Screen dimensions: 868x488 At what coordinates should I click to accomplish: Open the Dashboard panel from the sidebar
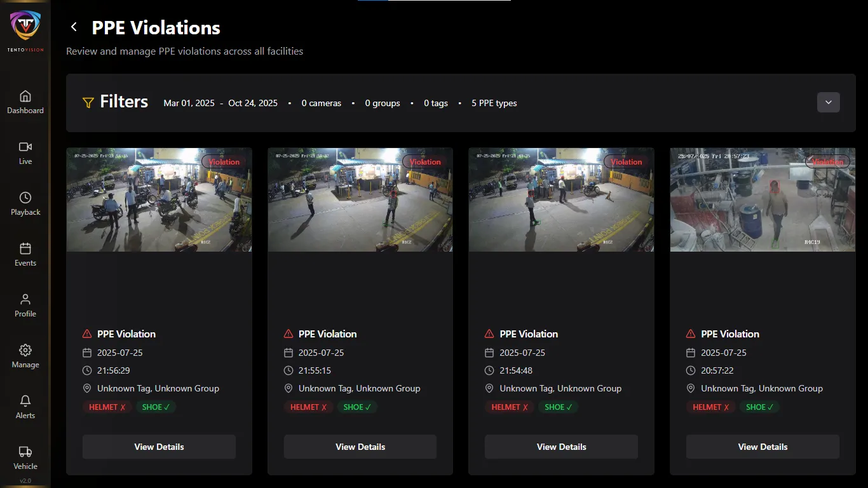[x=25, y=102]
